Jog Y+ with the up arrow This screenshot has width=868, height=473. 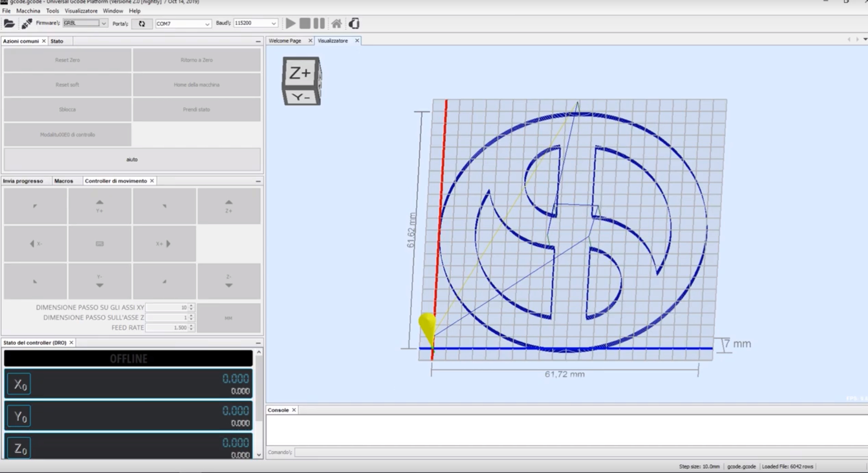pyautogui.click(x=99, y=206)
